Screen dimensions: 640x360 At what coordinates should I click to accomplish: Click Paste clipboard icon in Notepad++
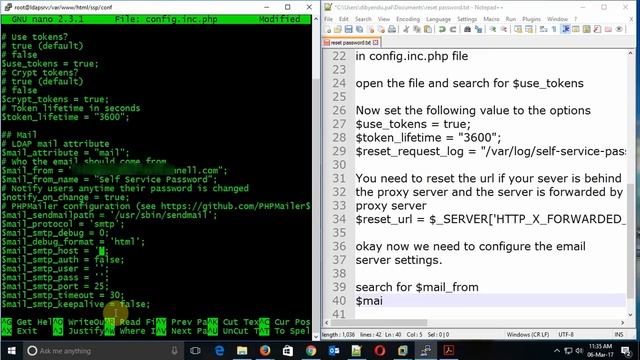tap(427, 29)
